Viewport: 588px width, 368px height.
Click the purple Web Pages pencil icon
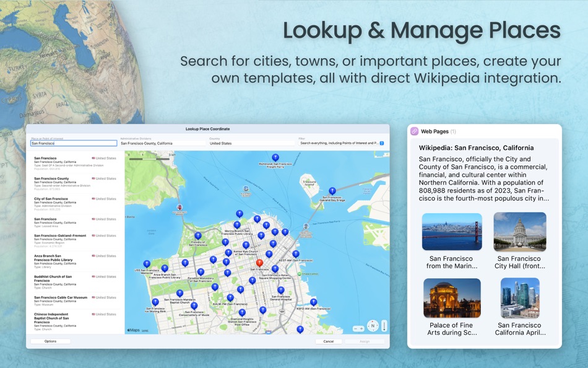point(413,130)
